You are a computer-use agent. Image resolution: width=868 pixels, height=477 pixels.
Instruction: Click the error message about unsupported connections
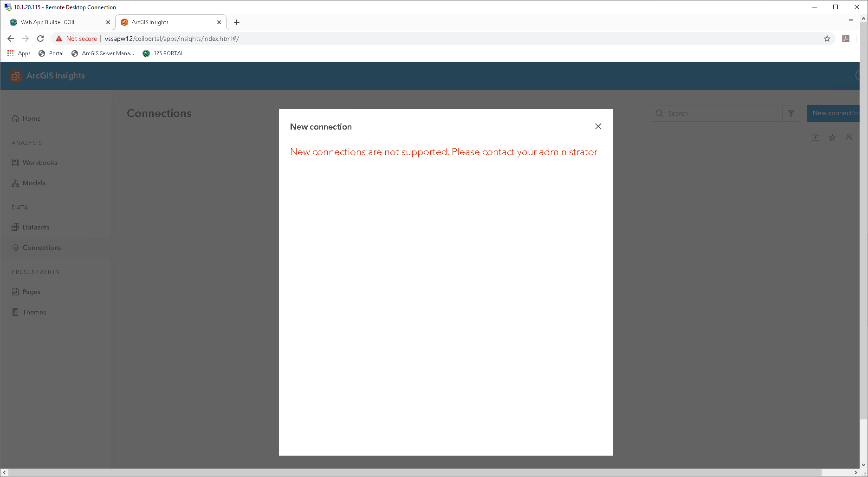tap(445, 152)
